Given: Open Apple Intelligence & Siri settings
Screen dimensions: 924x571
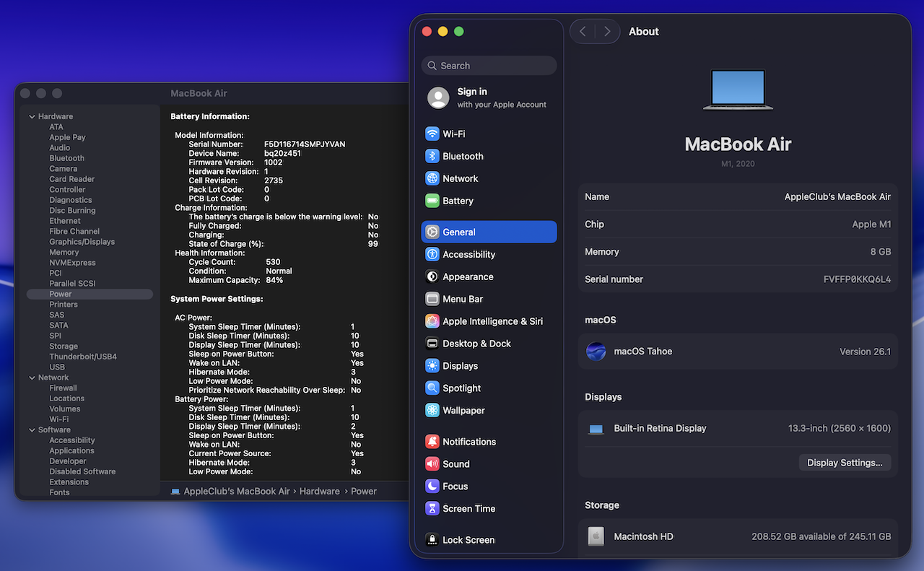Looking at the screenshot, I should (x=492, y=322).
